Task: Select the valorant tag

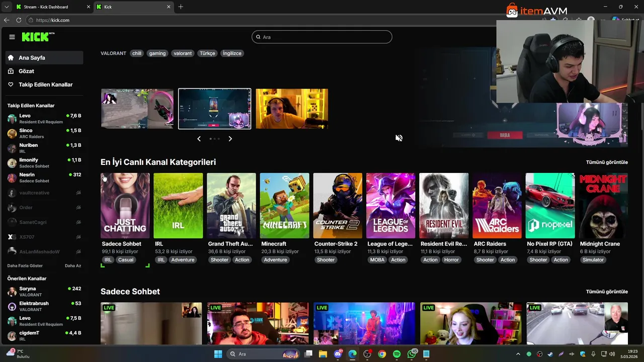Action: click(x=183, y=53)
